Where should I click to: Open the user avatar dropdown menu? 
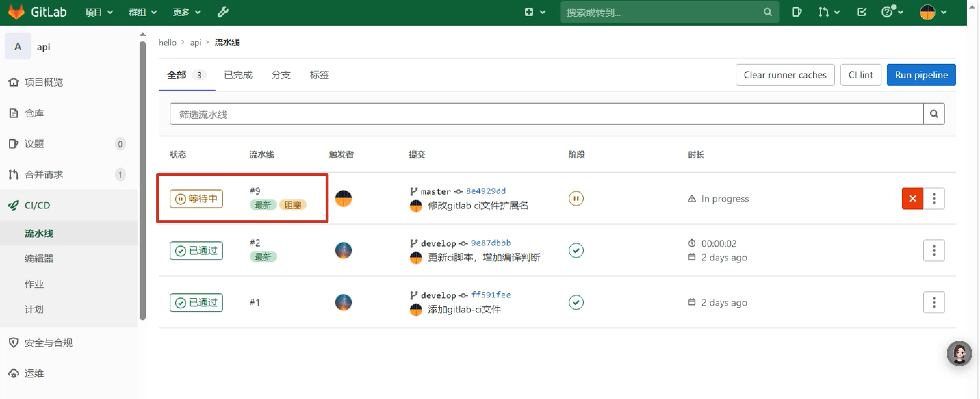point(932,12)
